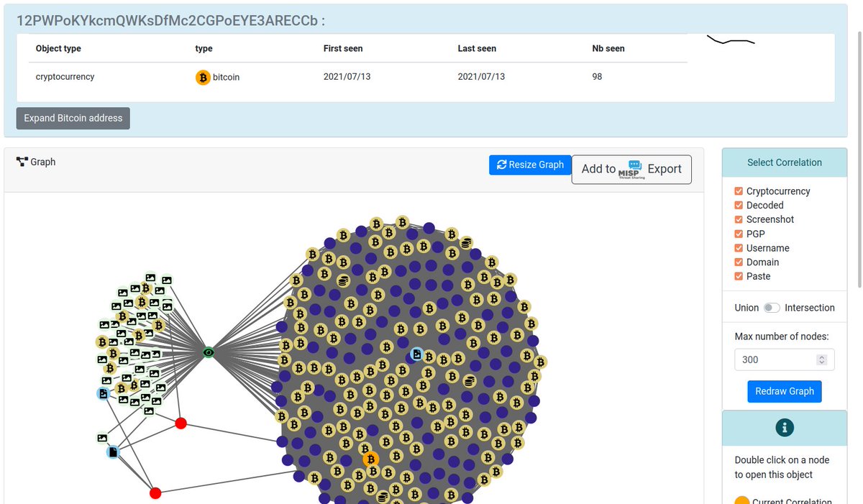Select the lone screenshot node above the file node
The image size is (863, 504).
tap(102, 438)
